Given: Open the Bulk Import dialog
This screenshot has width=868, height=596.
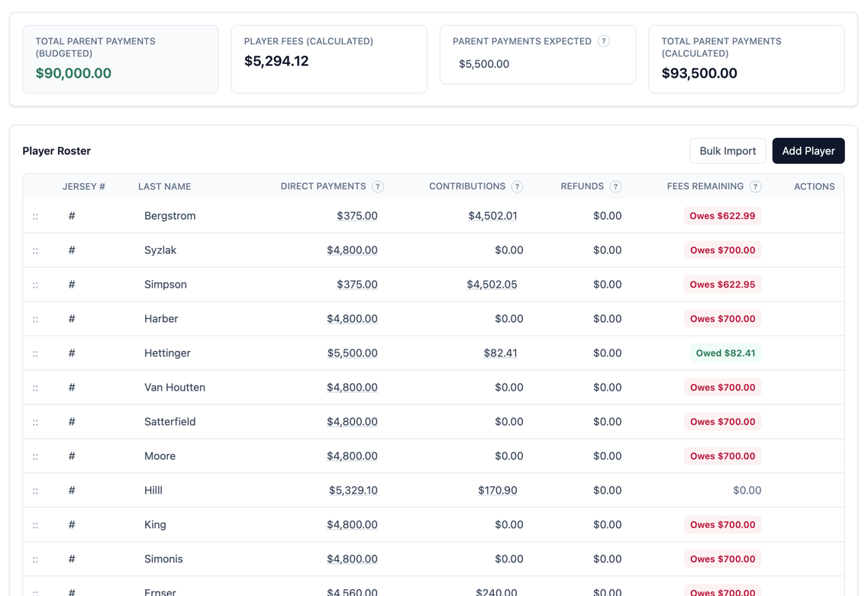Looking at the screenshot, I should tap(728, 150).
